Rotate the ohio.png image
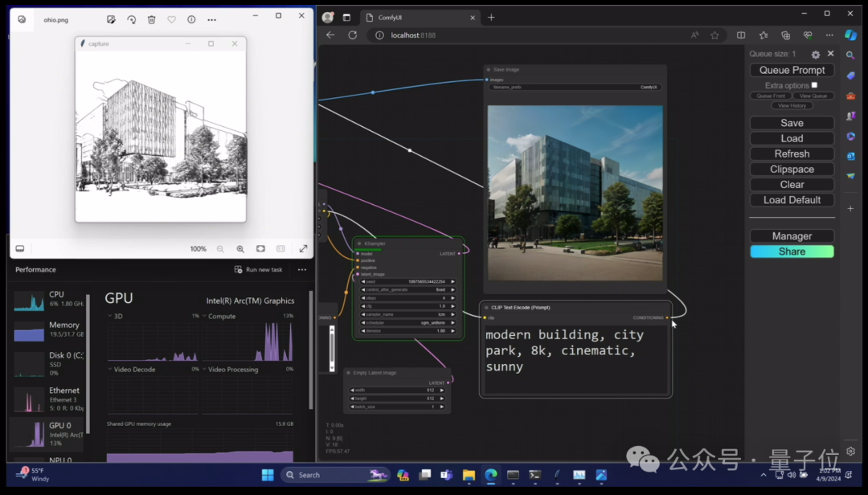 click(x=131, y=19)
